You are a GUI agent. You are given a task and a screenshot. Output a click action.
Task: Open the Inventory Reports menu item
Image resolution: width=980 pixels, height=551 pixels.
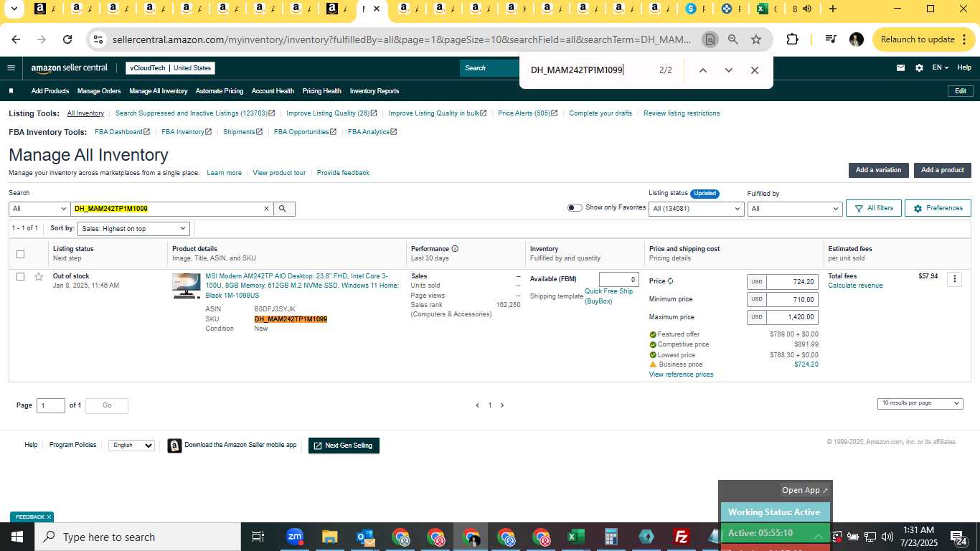[x=374, y=91]
